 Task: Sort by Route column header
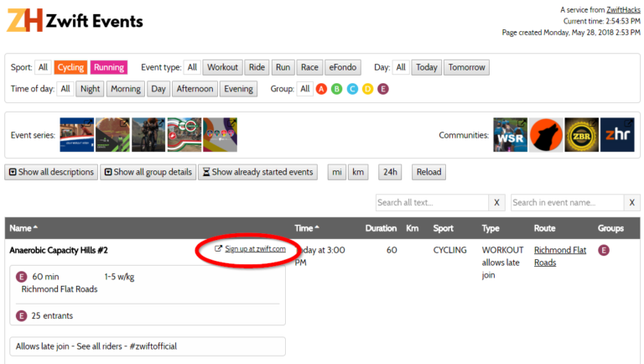[x=544, y=228]
